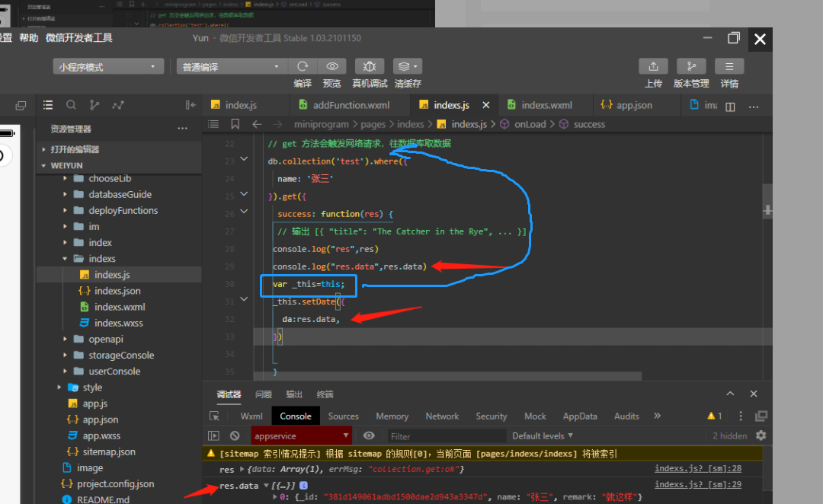Open editor more actions ellipsis
The image size is (823, 504).
[x=754, y=107]
